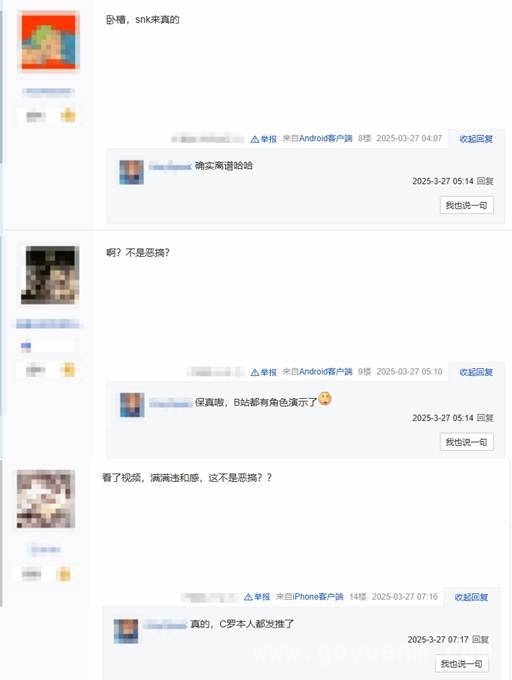The width and height of the screenshot is (512, 680).
Task: Collapse replies with 收起回复 on the 14楼 post
Action: coord(471,597)
